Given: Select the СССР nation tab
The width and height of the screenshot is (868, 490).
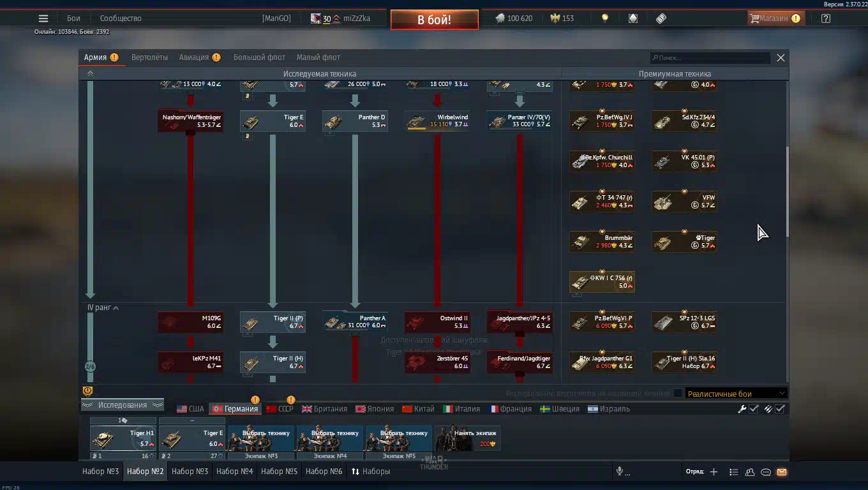Looking at the screenshot, I should [x=280, y=409].
